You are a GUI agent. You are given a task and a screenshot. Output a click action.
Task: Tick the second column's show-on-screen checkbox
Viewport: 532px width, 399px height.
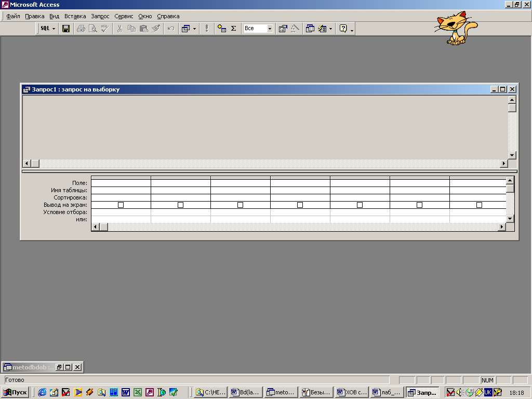point(180,205)
